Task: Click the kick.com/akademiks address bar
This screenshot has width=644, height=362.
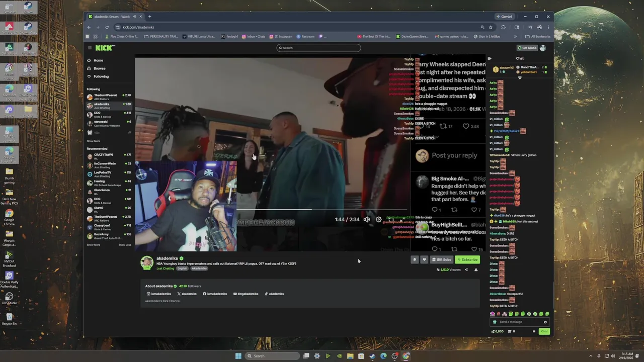Action: click(297, 27)
